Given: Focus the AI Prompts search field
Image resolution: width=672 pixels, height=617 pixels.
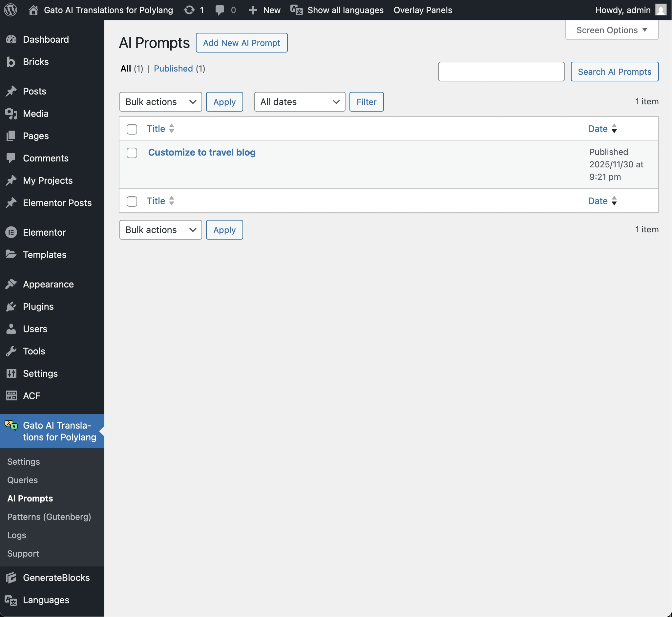Looking at the screenshot, I should coord(501,72).
